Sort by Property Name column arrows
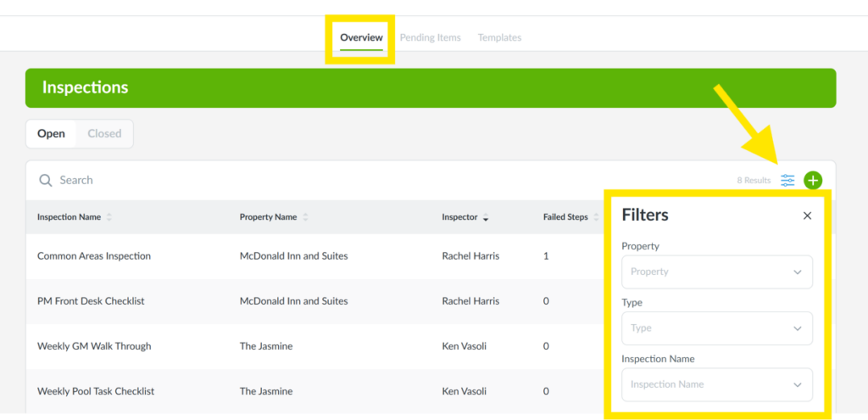 pyautogui.click(x=305, y=217)
